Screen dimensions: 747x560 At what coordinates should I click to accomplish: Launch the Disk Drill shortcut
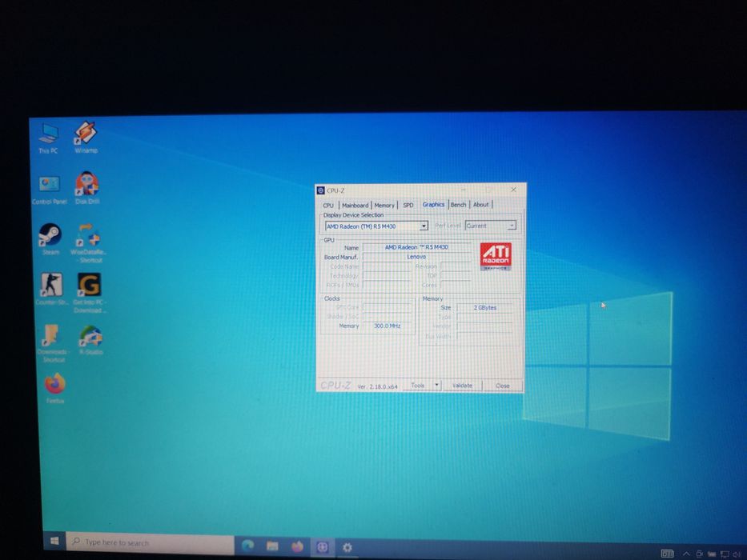(86, 187)
